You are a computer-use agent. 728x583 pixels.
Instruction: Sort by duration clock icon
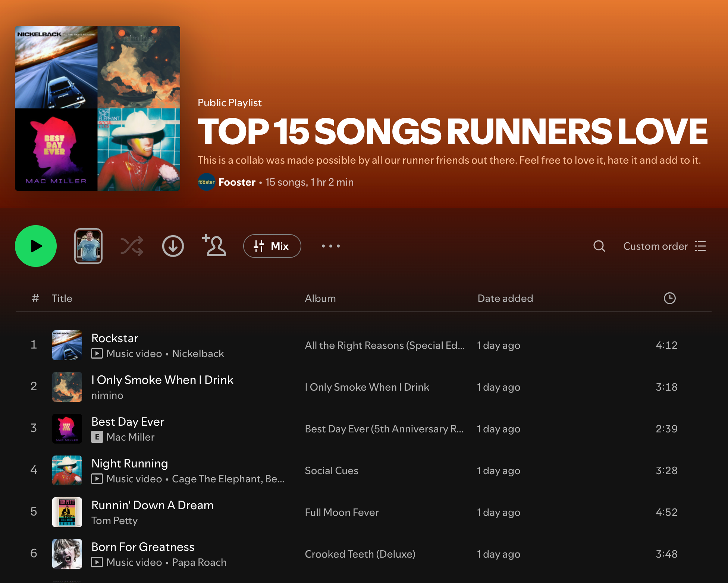click(x=669, y=298)
